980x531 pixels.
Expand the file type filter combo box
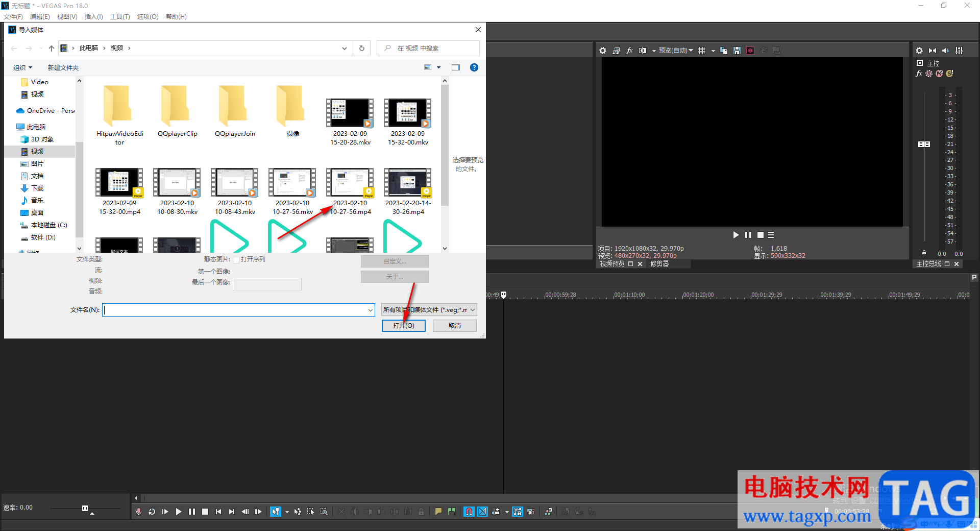pyautogui.click(x=429, y=310)
